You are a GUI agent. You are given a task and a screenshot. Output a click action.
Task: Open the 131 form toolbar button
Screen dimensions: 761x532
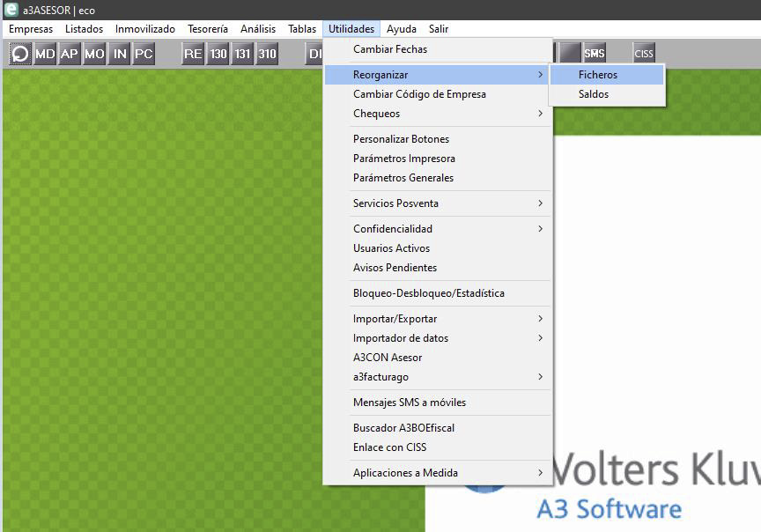coord(243,54)
